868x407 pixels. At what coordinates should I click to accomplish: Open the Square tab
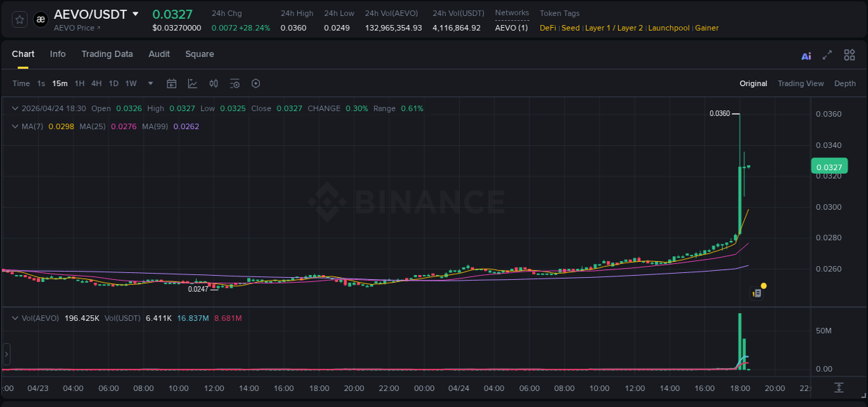199,54
